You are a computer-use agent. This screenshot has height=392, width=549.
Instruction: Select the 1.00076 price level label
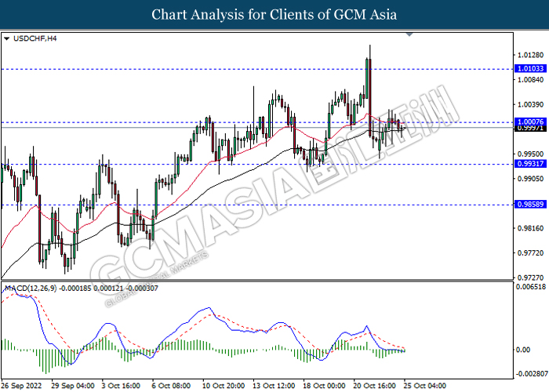click(x=530, y=122)
